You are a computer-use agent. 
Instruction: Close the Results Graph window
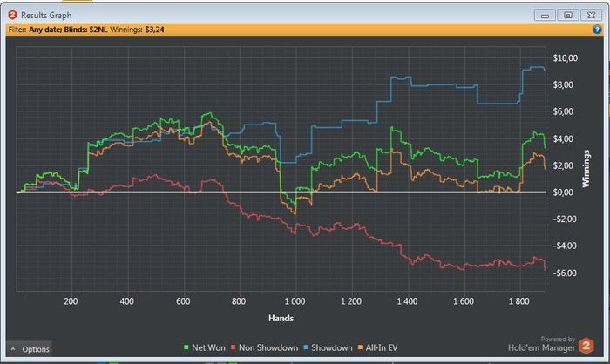pos(592,15)
